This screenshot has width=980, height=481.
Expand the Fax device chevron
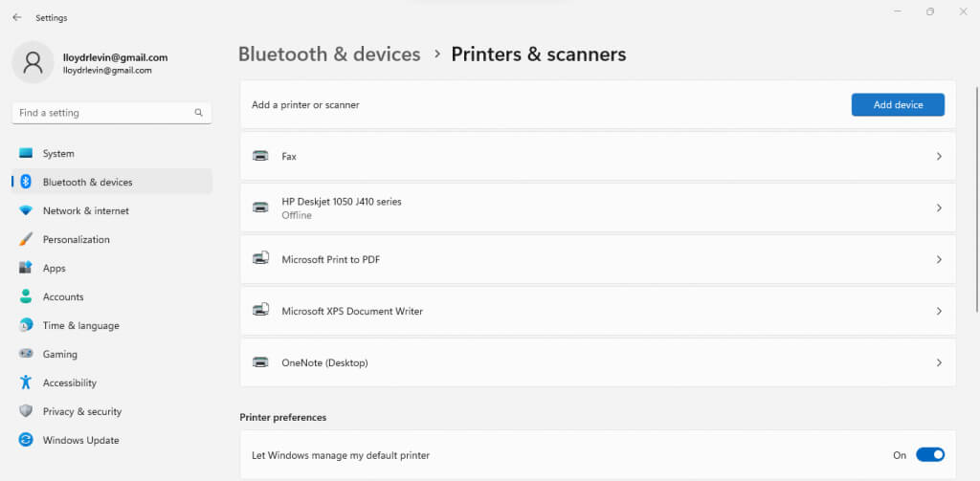click(939, 156)
